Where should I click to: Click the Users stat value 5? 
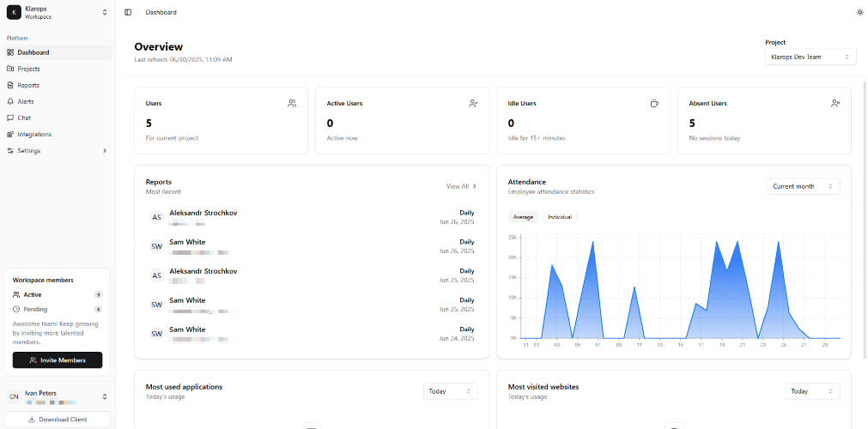pyautogui.click(x=149, y=123)
